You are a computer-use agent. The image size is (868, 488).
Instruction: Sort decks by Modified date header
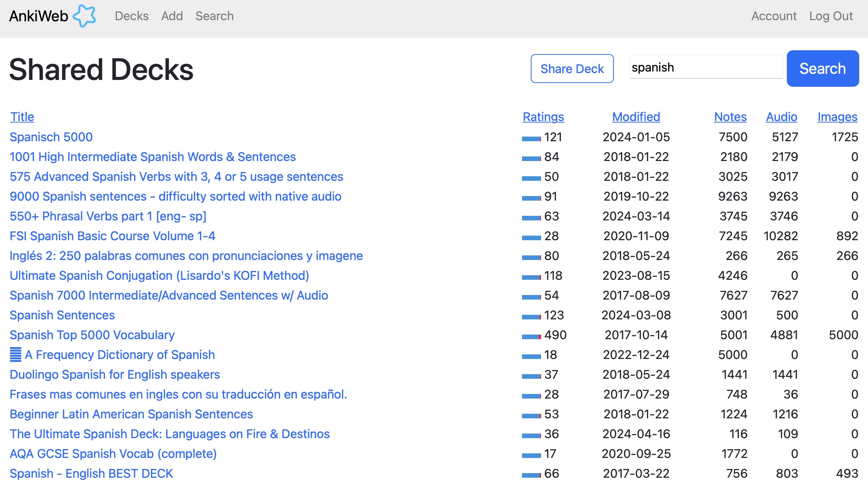pos(636,117)
